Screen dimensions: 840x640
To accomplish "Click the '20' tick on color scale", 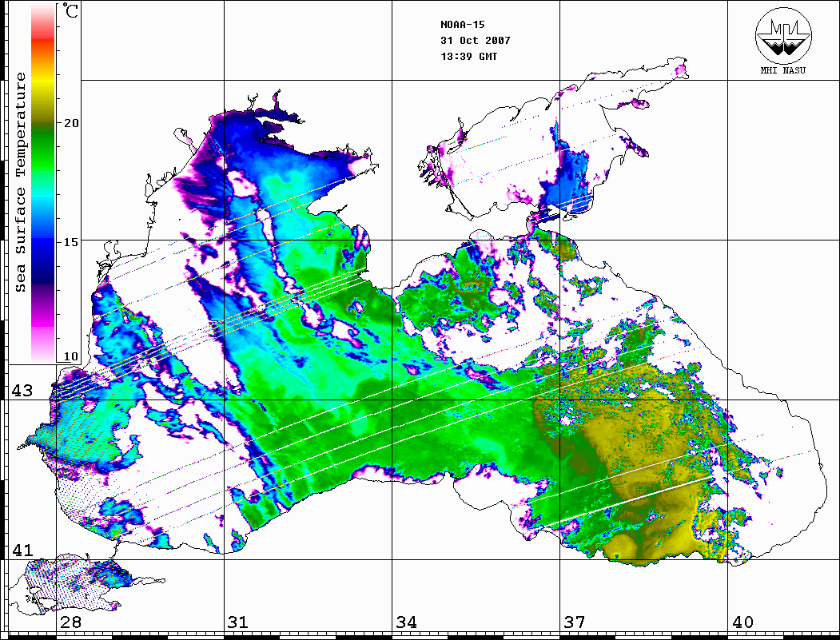I will (71, 123).
